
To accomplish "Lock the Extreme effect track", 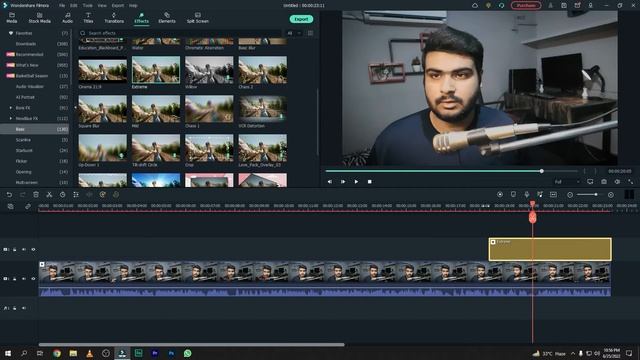I will coord(14,249).
